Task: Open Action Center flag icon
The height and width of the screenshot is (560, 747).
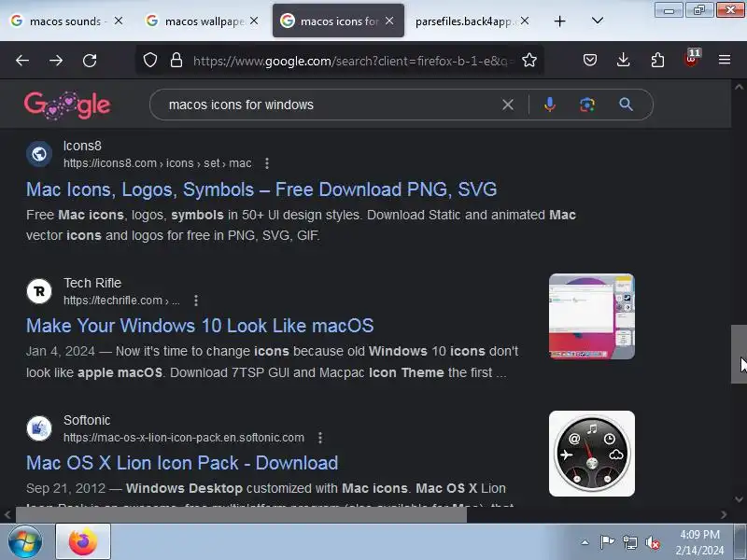Action: (x=607, y=542)
